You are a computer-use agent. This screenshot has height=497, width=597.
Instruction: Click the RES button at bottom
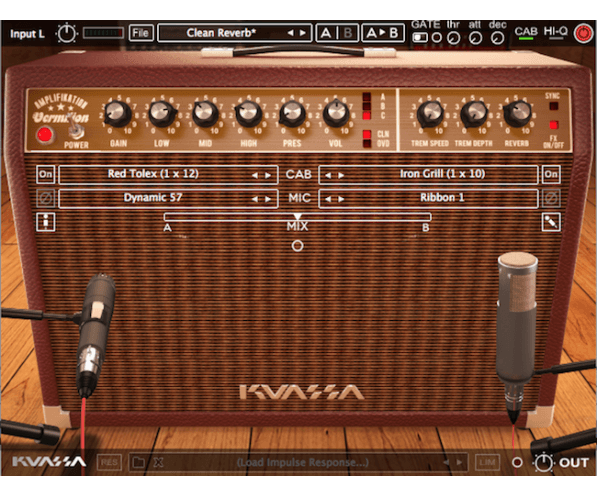(x=109, y=463)
